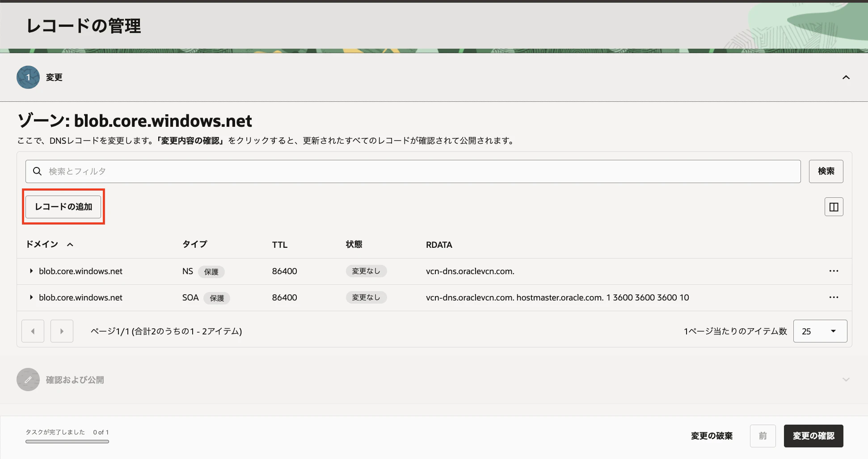Click the 確認および公開 pencil step icon

(28, 380)
